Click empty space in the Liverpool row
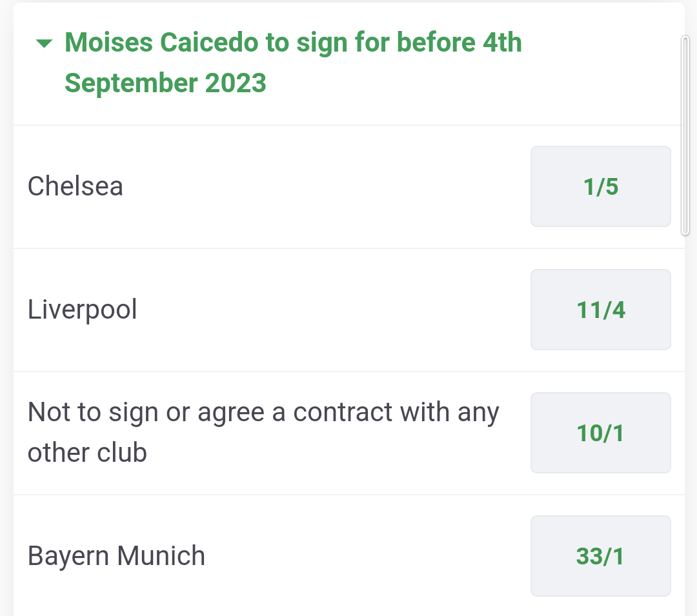Screen dimensions: 697x616 (334, 310)
